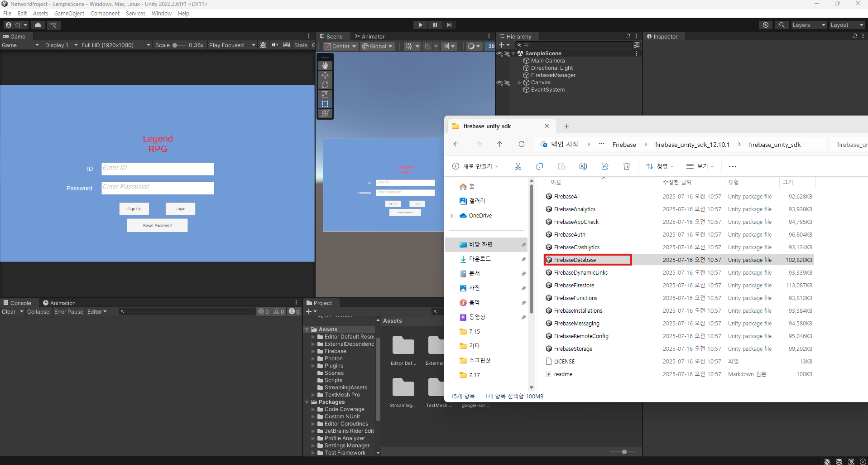Select the Hand view tool in Scene
This screenshot has width=868, height=465.
pos(325,66)
